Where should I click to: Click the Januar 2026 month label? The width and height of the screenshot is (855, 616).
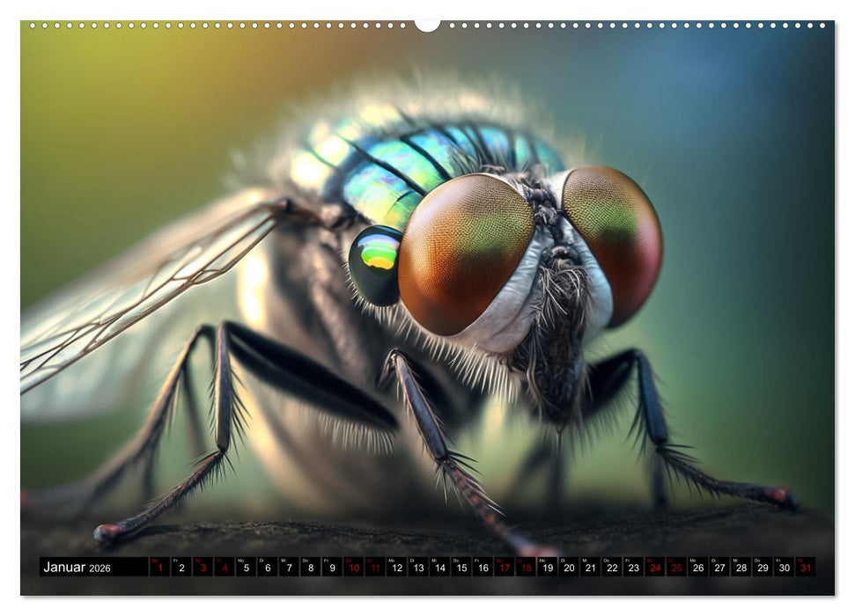pyautogui.click(x=77, y=568)
